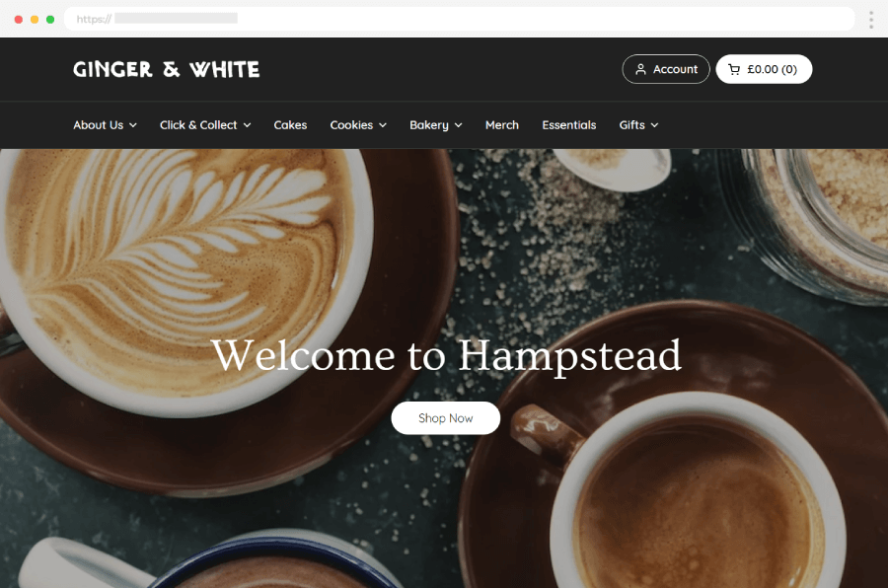Image resolution: width=888 pixels, height=588 pixels.
Task: Expand the Gifts chevron
Action: [x=655, y=125]
